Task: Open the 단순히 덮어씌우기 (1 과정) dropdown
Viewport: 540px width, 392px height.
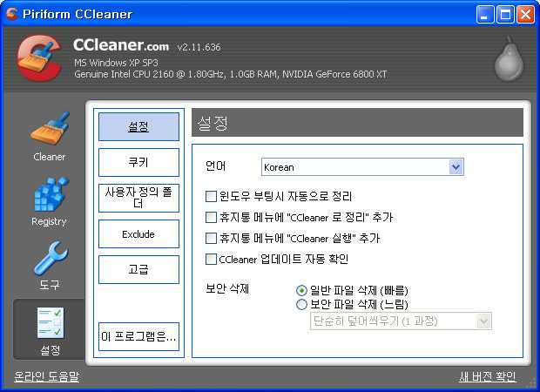Action: tap(401, 321)
